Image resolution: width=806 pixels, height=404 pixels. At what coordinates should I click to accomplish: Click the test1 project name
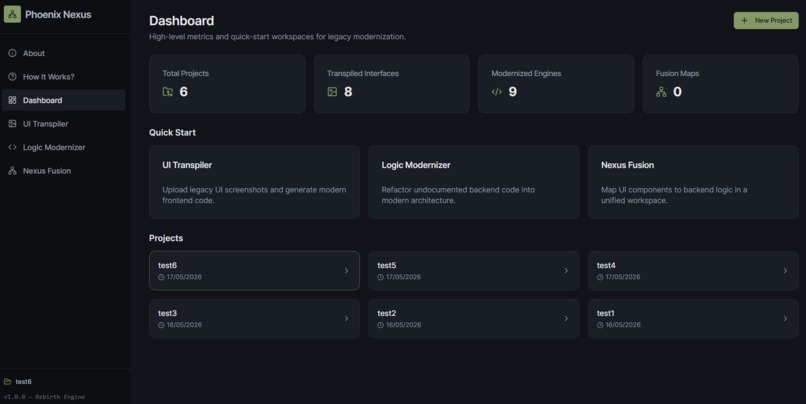(606, 313)
